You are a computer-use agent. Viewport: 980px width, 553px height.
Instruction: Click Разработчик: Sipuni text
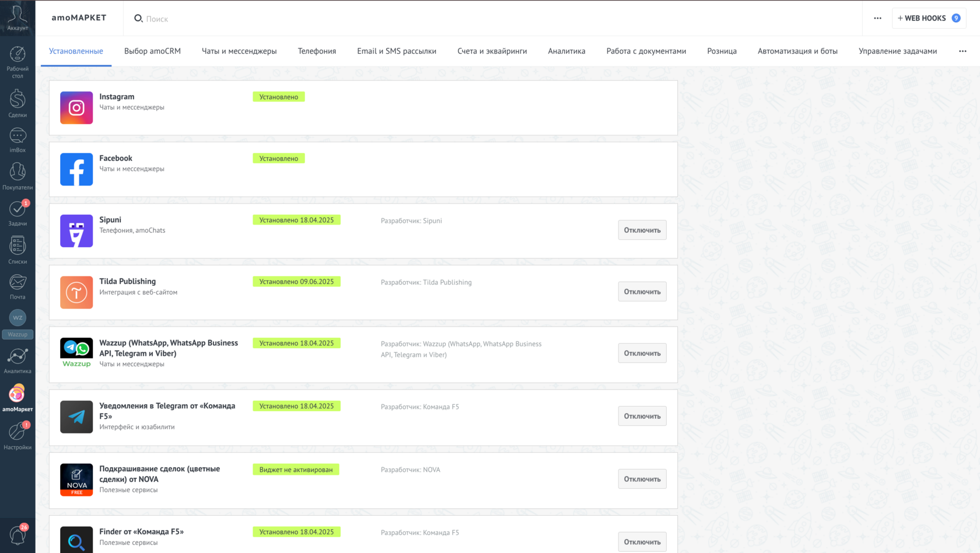click(x=411, y=221)
